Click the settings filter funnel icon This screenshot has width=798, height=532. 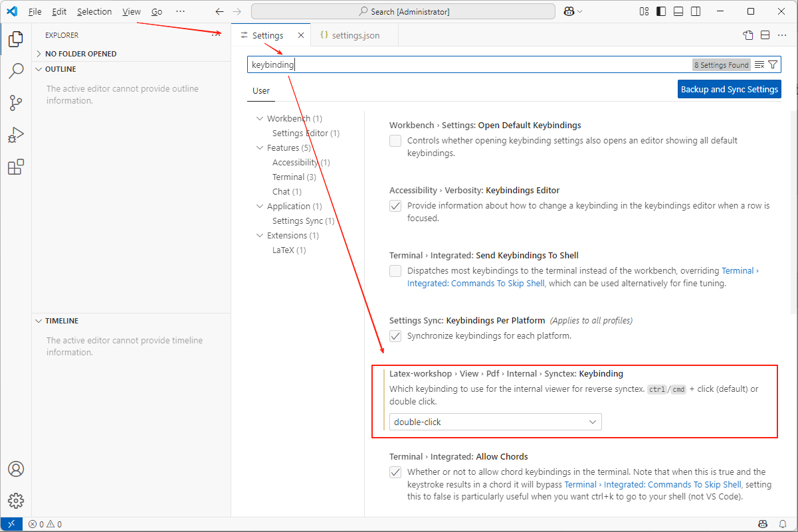[x=773, y=64]
